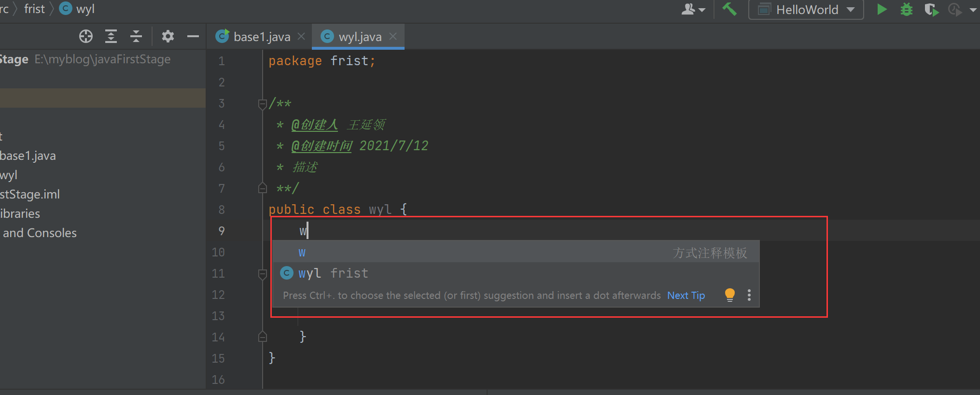Select base1.java in the project tree
980x395 pixels.
click(28, 155)
